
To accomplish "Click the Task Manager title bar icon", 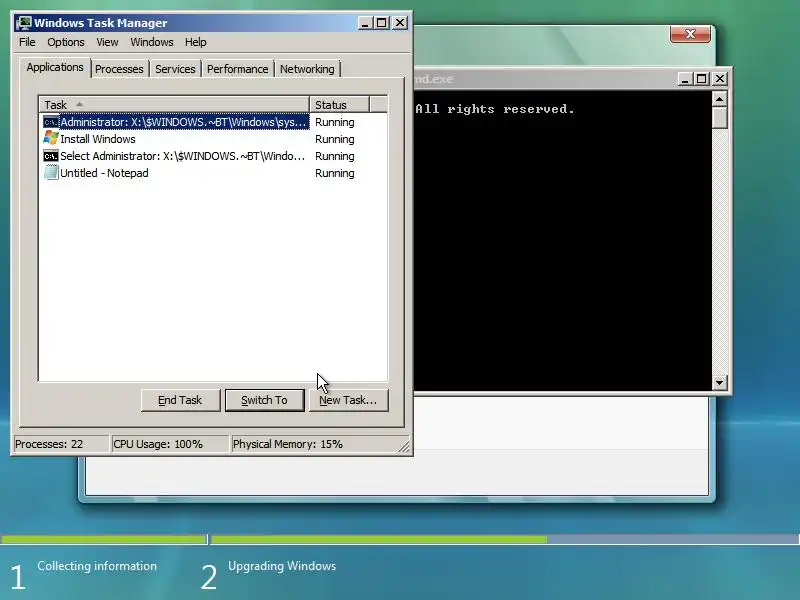I will pyautogui.click(x=23, y=23).
